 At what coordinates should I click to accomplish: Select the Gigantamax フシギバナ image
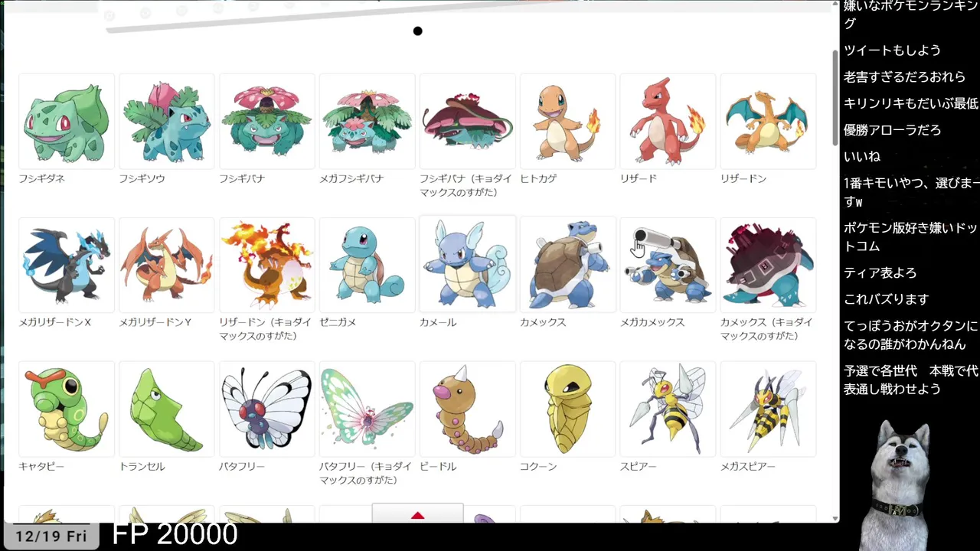coord(468,122)
